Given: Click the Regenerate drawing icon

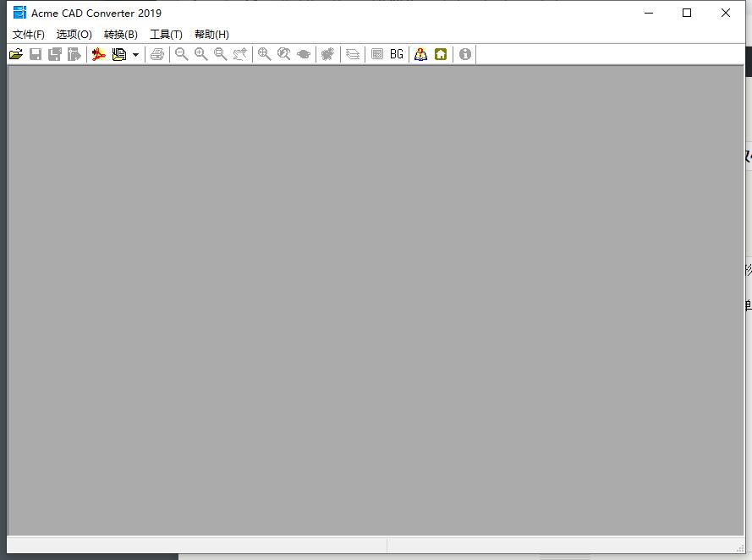Looking at the screenshot, I should pyautogui.click(x=328, y=54).
